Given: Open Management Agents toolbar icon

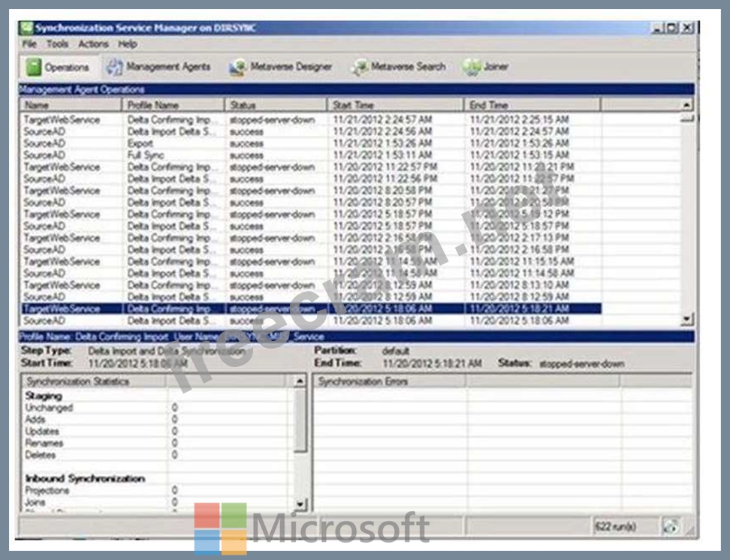Looking at the screenshot, I should click(x=114, y=68).
